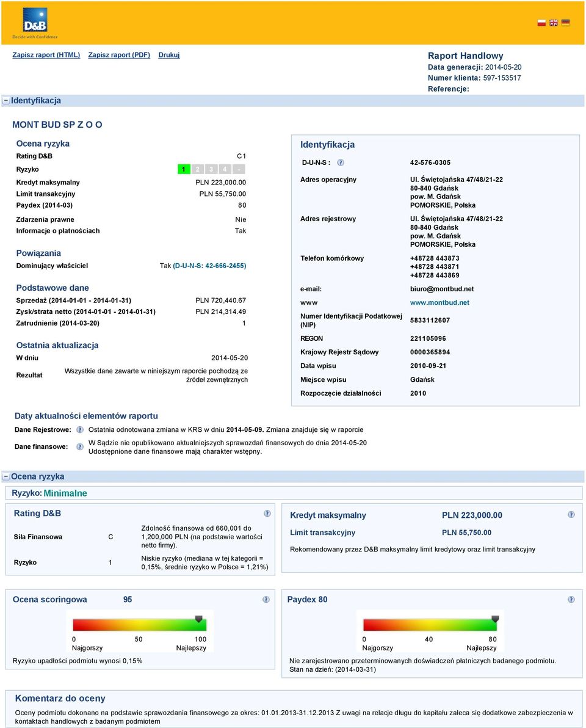This screenshot has height=728, width=586.
Task: Click the Rating D&B value C1
Action: pos(241,156)
